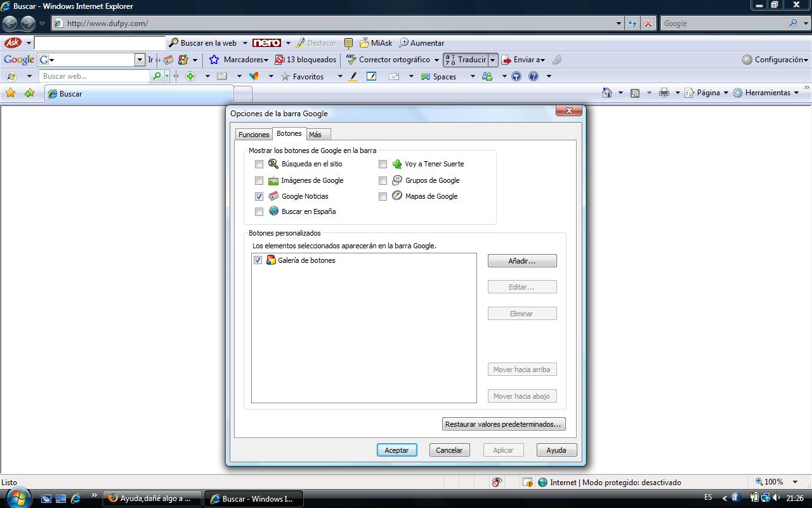Enable Voy a Tener Suerte checkbox

point(383,164)
